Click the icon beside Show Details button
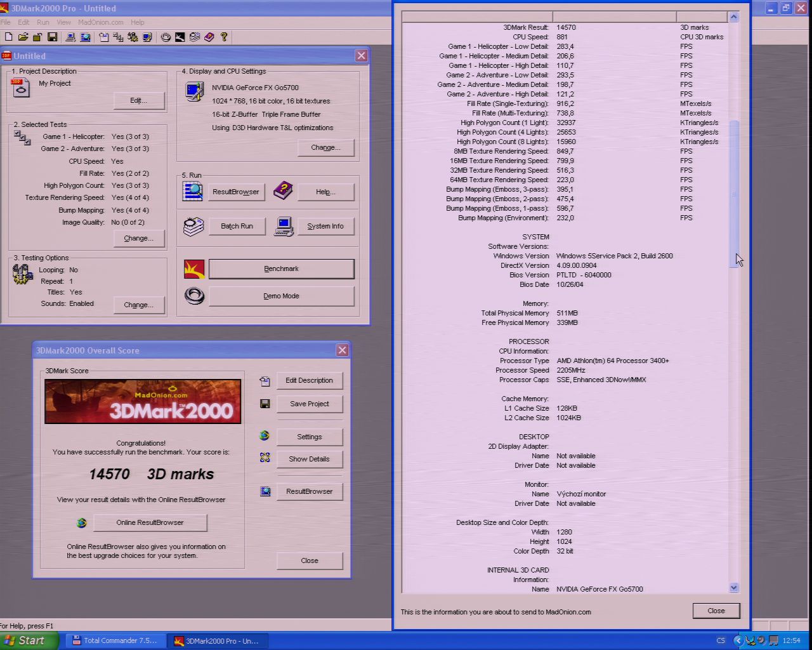 tap(265, 458)
